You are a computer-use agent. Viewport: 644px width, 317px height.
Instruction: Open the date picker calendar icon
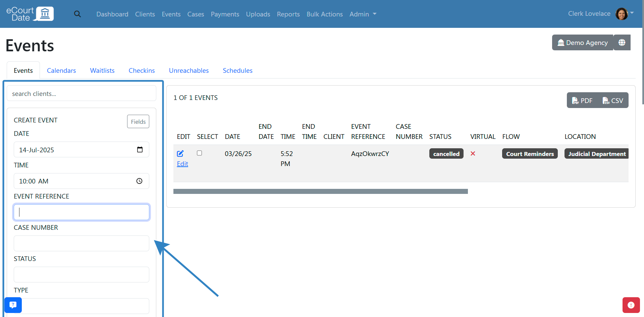(x=140, y=150)
